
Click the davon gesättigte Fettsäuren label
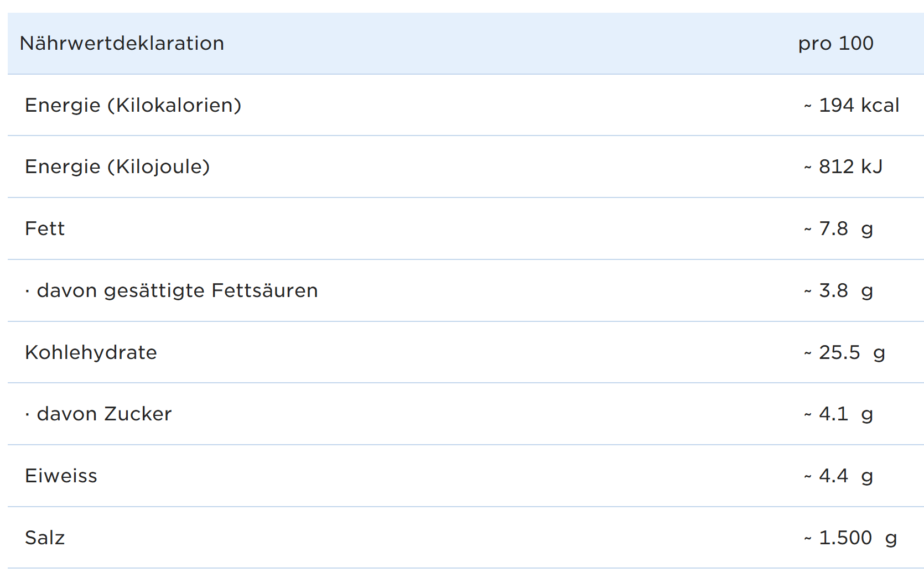[x=177, y=290]
